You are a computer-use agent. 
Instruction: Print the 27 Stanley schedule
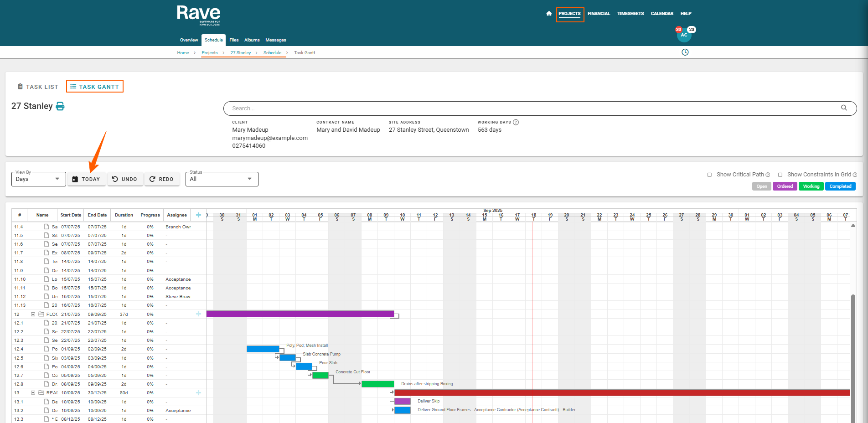(60, 106)
